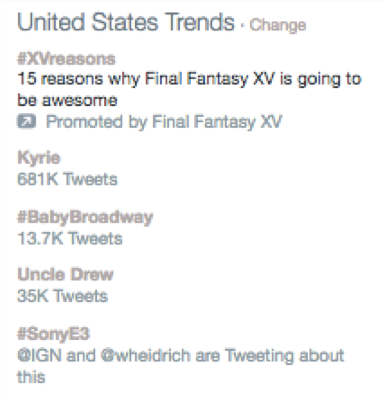Screen dimensions: 385x393
Task: Click "15 reasons why Final Fantasy XV" description
Action: (x=147, y=79)
